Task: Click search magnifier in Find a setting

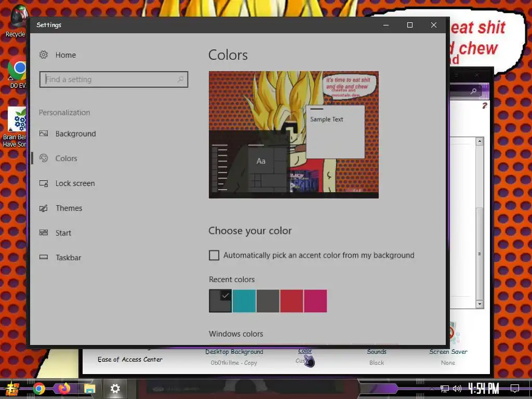Action: tap(180, 79)
